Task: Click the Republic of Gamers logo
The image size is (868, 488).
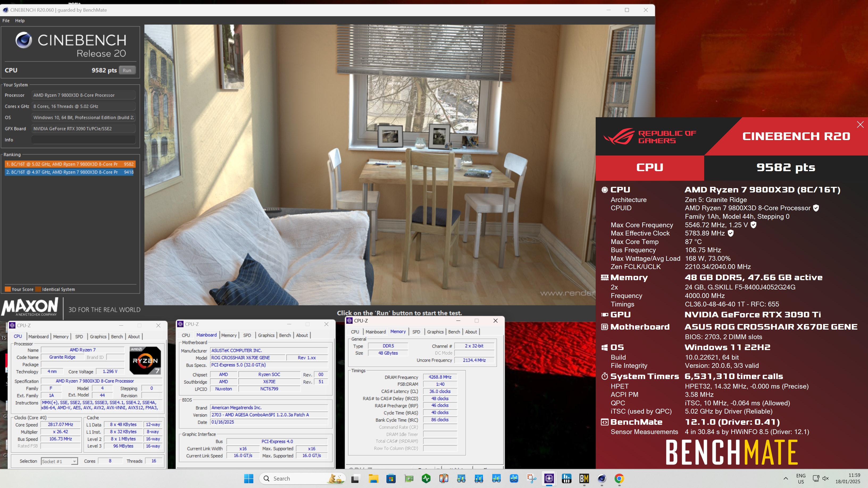Action: (650, 136)
